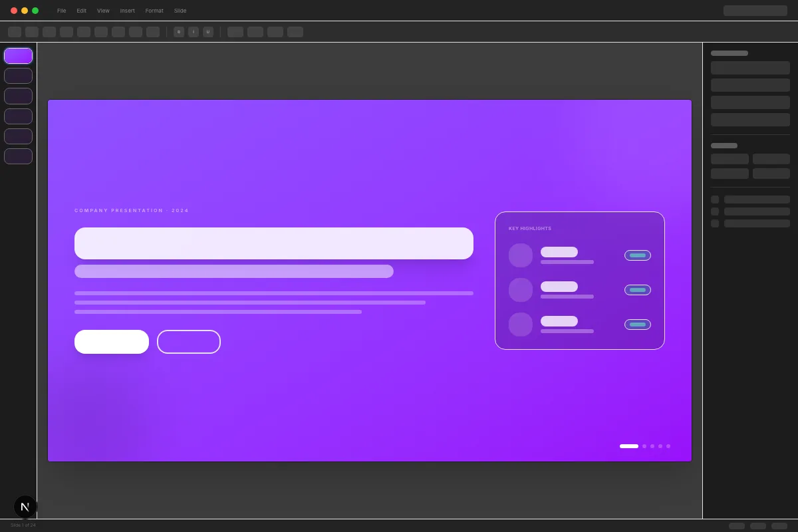Open the Format menu
The width and height of the screenshot is (798, 532).
coord(154,11)
